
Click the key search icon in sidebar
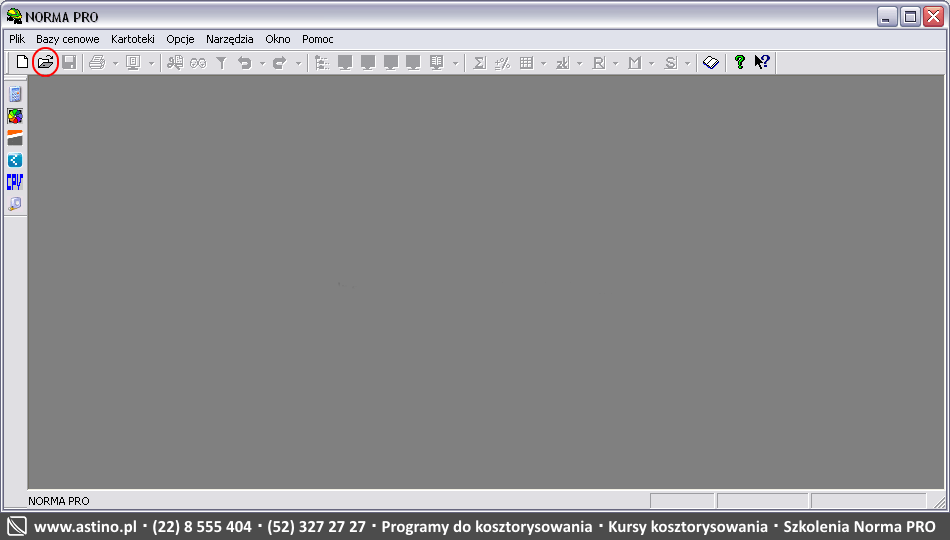point(15,204)
